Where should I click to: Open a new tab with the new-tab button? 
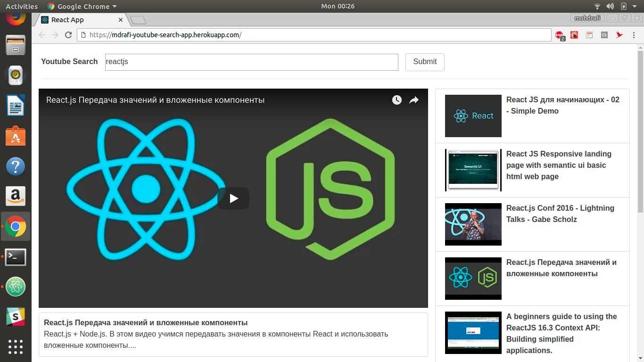[x=138, y=20]
